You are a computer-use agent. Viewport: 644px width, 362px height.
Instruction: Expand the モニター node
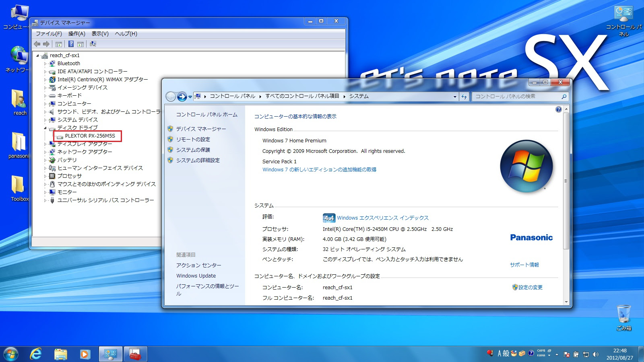click(x=45, y=192)
